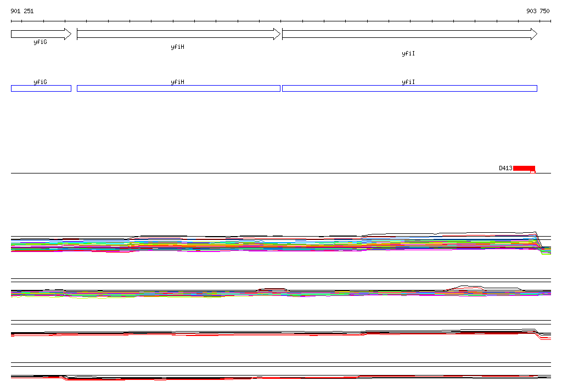Click the yfiI gene arrow
The image size is (562, 392).
[x=409, y=34]
